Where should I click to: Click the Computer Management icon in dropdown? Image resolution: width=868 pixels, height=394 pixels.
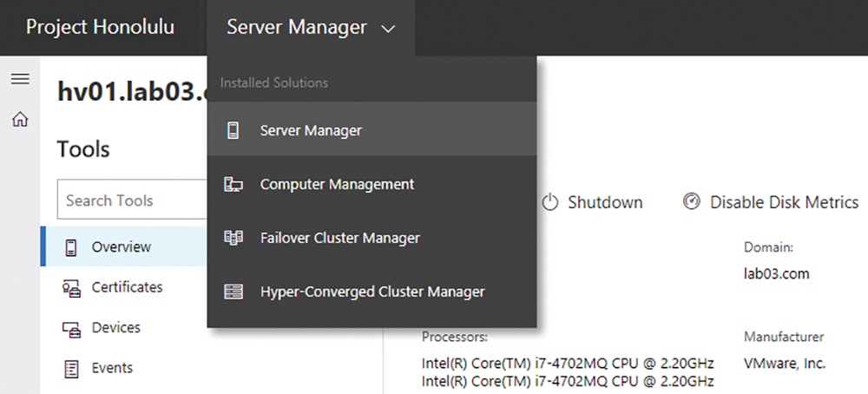point(233,184)
